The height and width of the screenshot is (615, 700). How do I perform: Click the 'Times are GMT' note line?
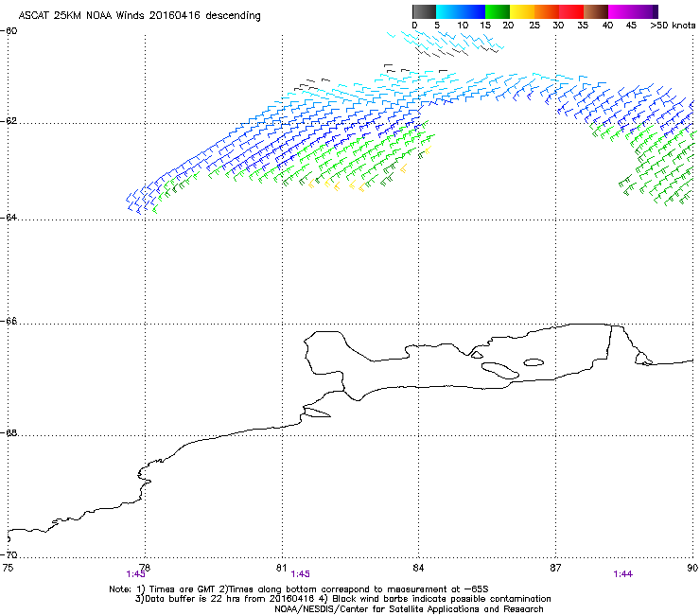click(x=299, y=589)
